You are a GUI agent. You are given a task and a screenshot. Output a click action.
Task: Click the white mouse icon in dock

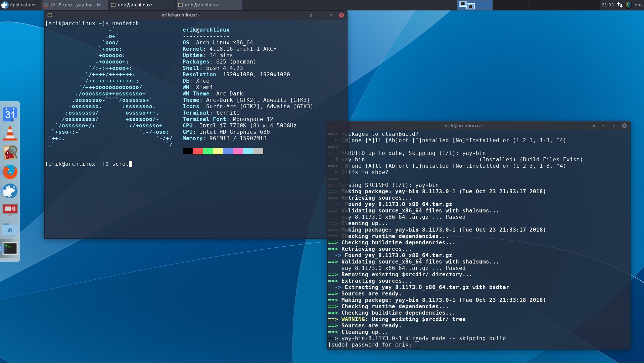coord(10,191)
